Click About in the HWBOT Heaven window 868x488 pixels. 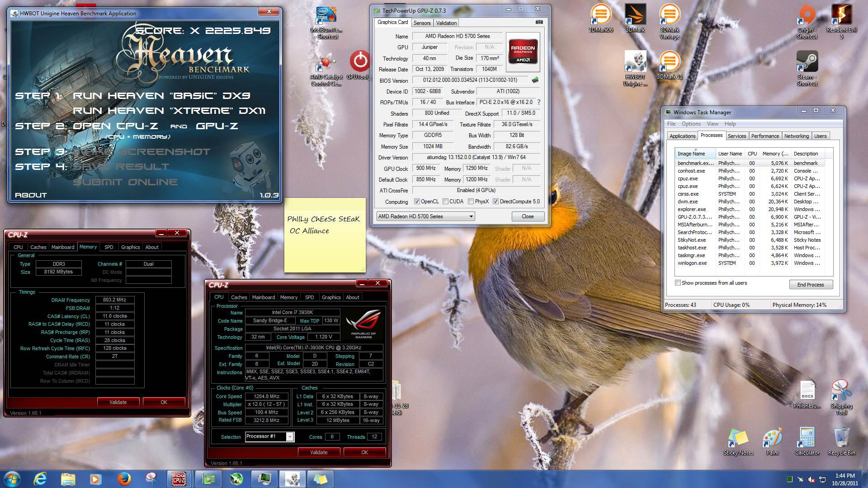pyautogui.click(x=31, y=195)
